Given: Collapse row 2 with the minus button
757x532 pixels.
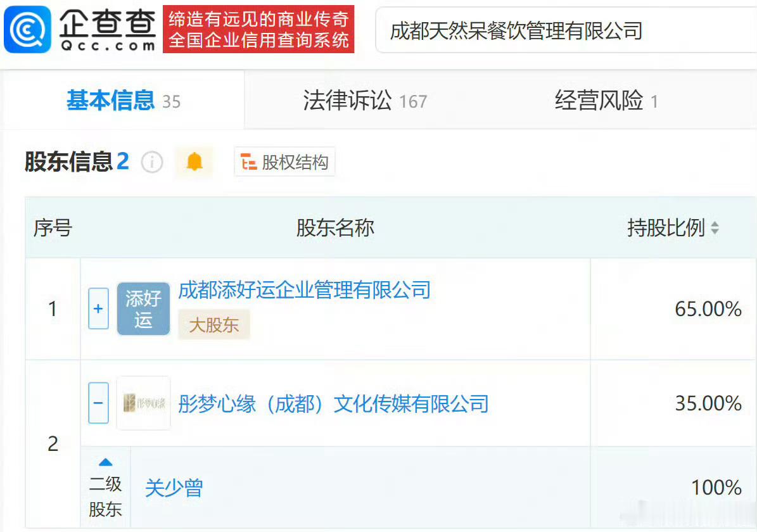Looking at the screenshot, I should [98, 403].
